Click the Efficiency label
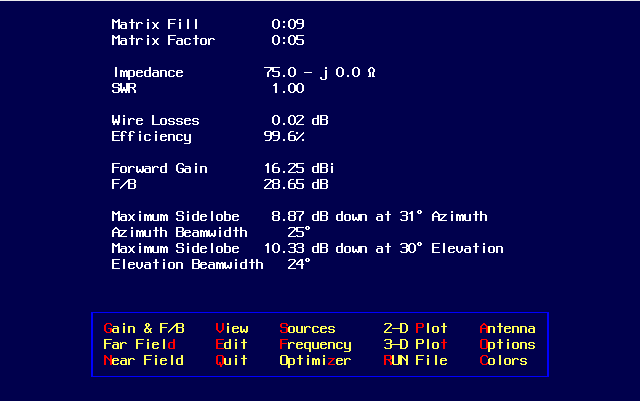 pos(151,137)
